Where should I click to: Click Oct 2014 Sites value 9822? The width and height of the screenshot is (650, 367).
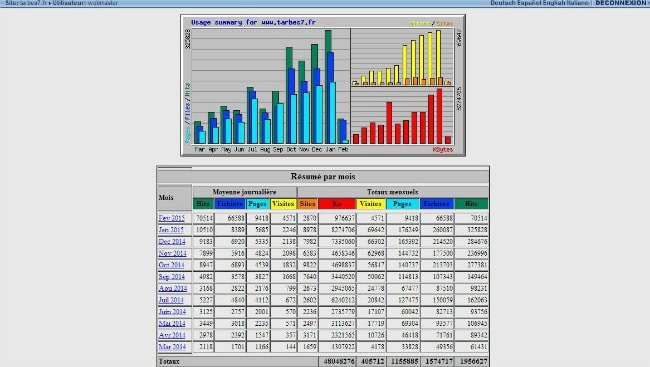coord(309,265)
